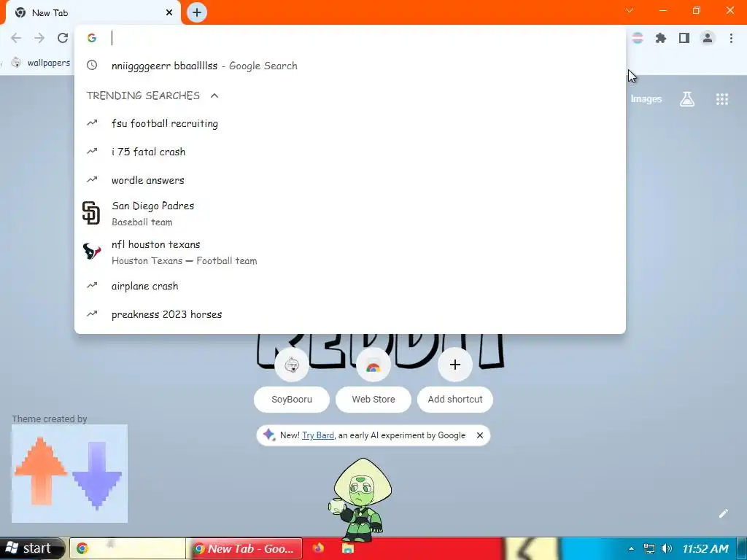The height and width of the screenshot is (560, 747).
Task: Toggle the browser side panel
Action: (x=684, y=38)
